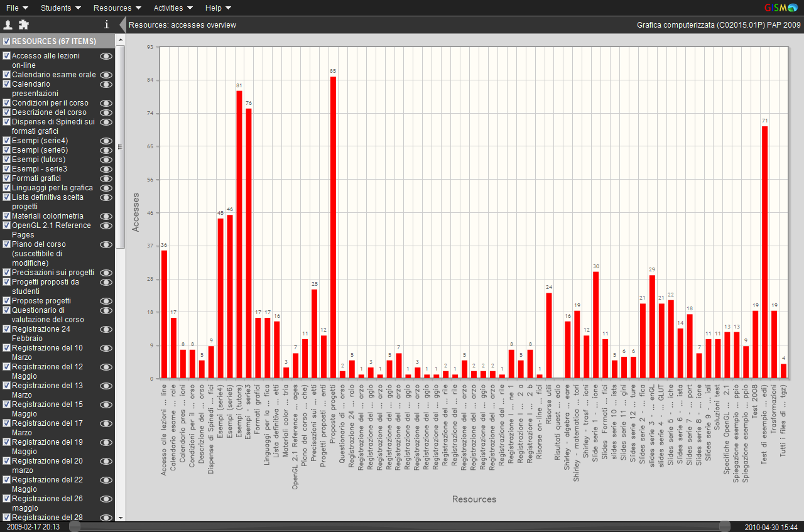Viewport: 804px width, 532px height.
Task: Uncheck the RESOURCES (67 ITEMS) master checkbox
Action: [x=6, y=40]
